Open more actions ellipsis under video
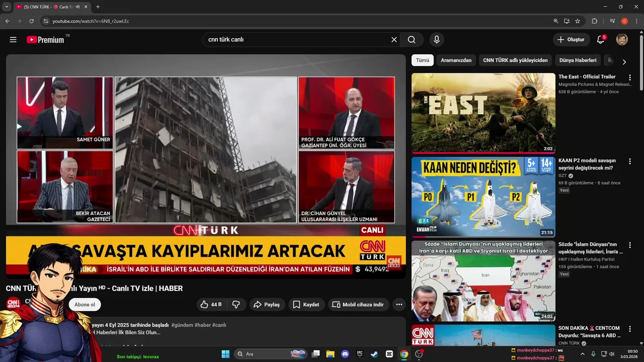The height and width of the screenshot is (362, 644). (x=399, y=305)
